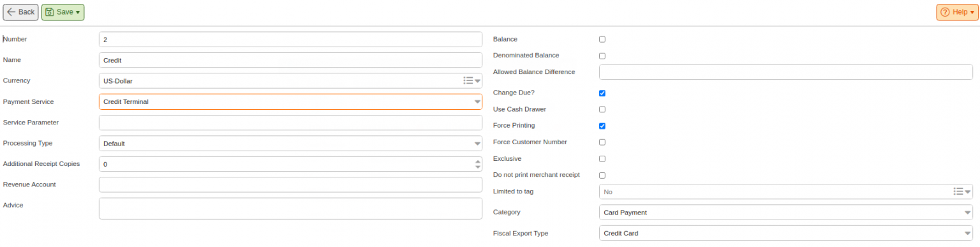The image size is (980, 247).
Task: Expand the Payment Service dropdown
Action: click(290, 101)
